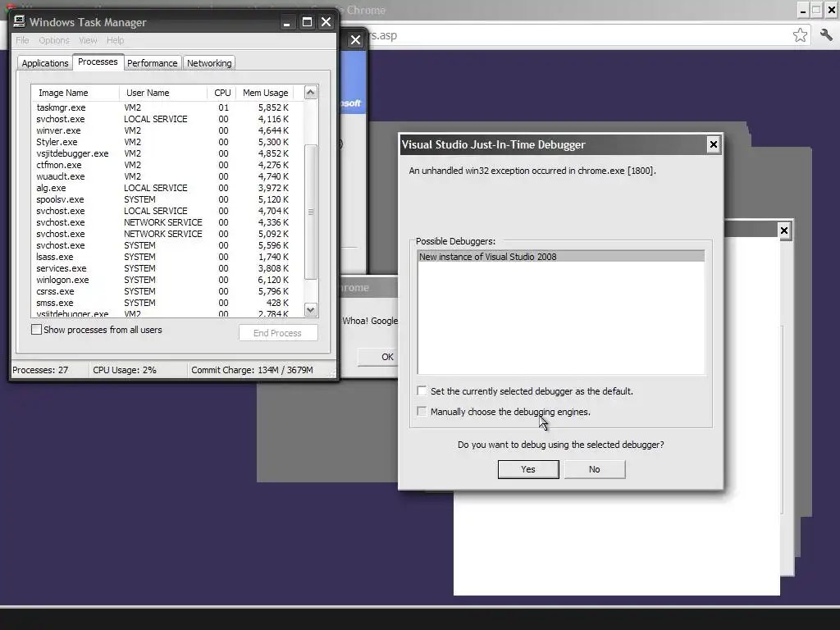This screenshot has height=630, width=840.
Task: Open the View menu in Task Manager
Action: (88, 40)
